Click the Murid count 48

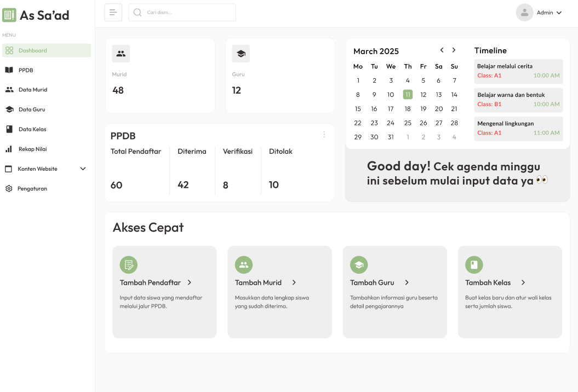pyautogui.click(x=118, y=90)
